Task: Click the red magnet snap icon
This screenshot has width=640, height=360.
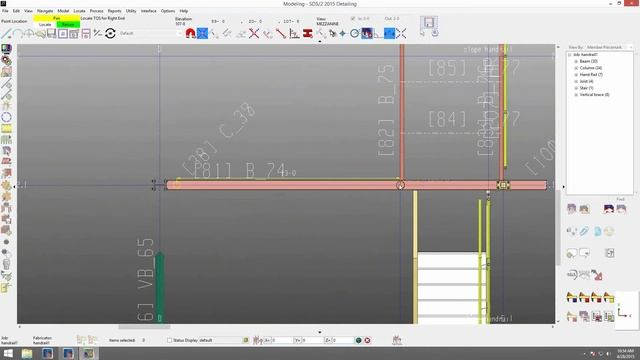Action: coord(191,33)
